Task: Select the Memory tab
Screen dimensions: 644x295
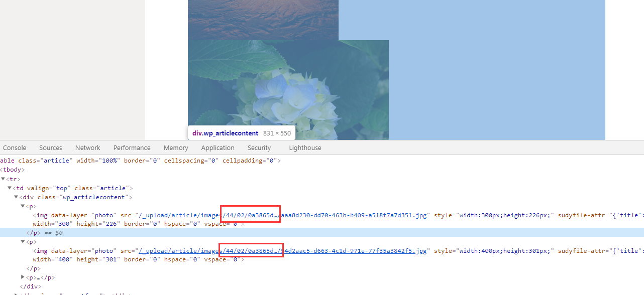Action: pyautogui.click(x=176, y=148)
